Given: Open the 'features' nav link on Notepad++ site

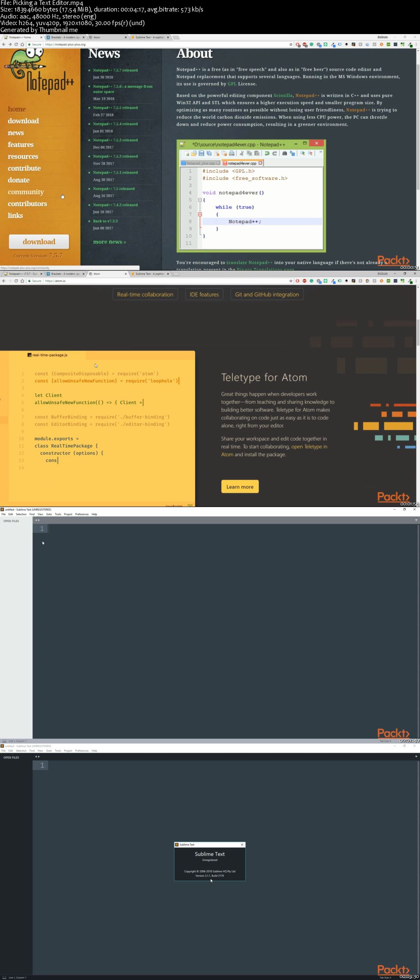Looking at the screenshot, I should click(x=21, y=145).
